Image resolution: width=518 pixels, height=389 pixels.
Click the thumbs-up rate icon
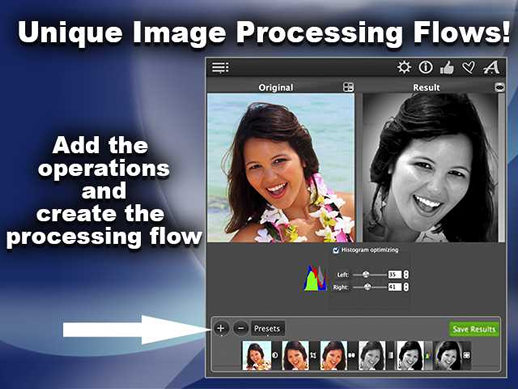[447, 68]
